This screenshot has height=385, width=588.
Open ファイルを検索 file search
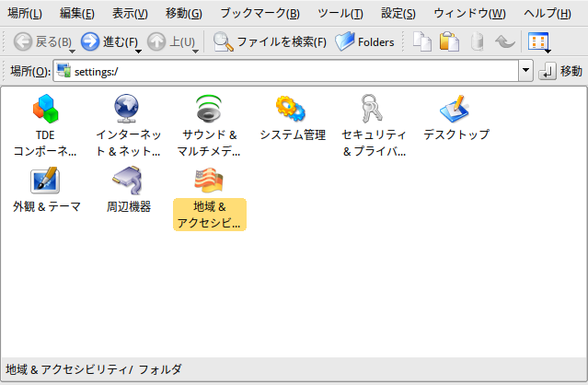[x=270, y=41]
